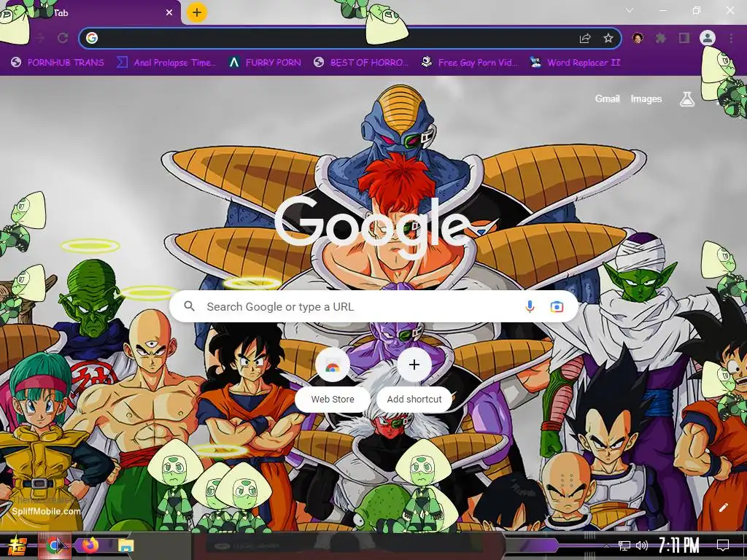Open the BEST OF HORRO... bookmark
Viewport: 747px width, 560px height.
pos(361,63)
